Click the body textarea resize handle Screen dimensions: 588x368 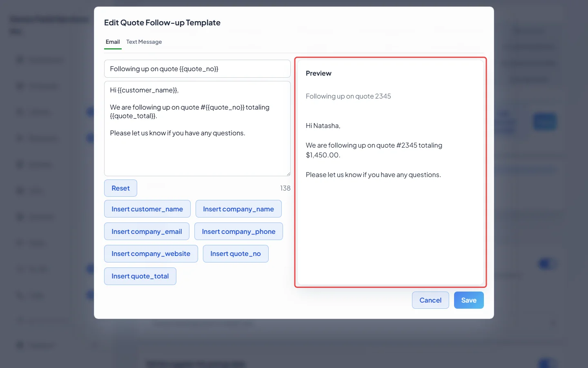tap(288, 174)
